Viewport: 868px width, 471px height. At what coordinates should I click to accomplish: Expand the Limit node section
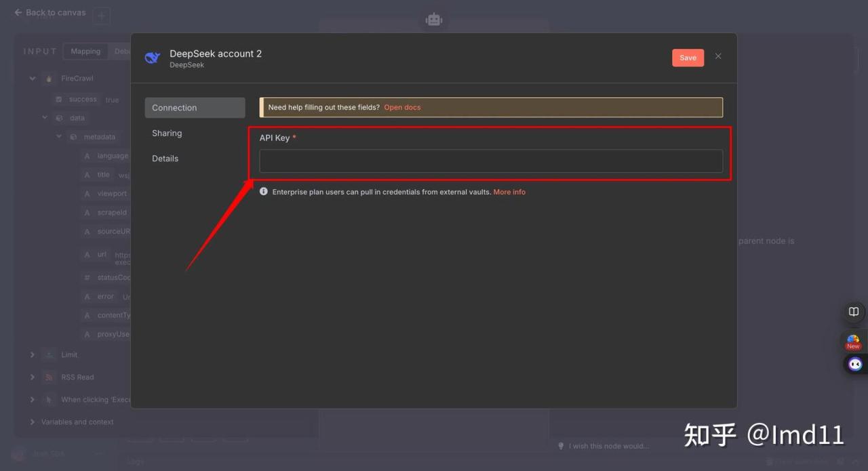32,355
